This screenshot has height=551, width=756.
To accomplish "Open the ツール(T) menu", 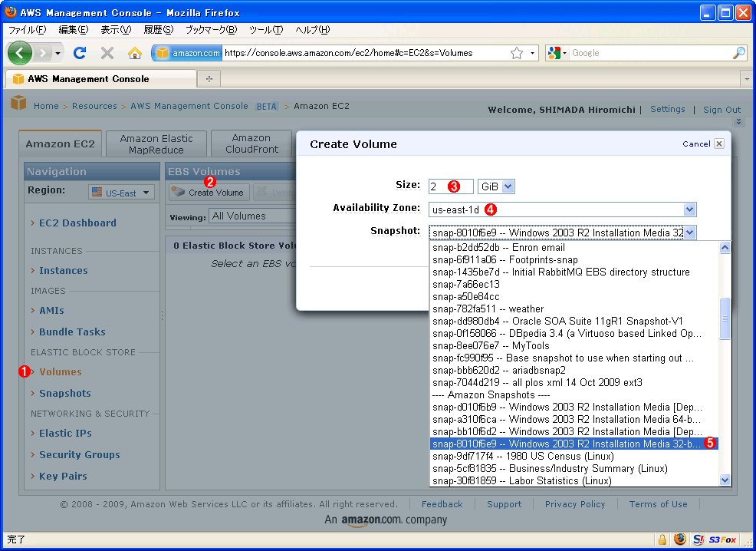I will point(266,30).
